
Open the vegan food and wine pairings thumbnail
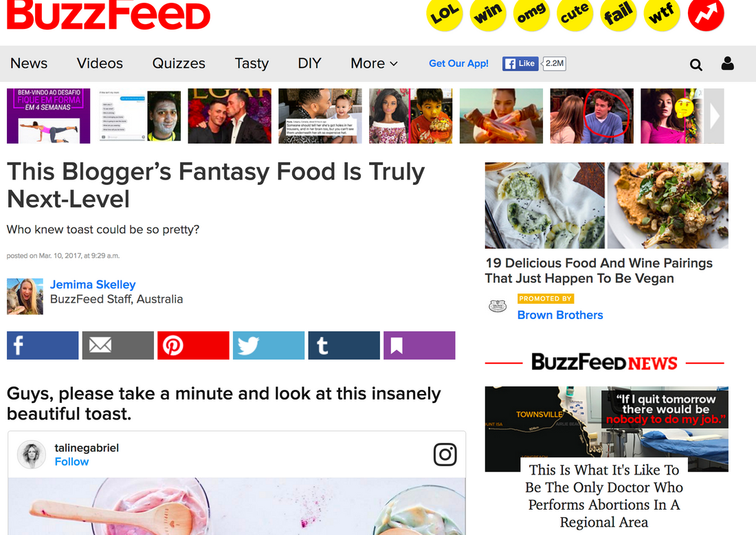coord(607,206)
